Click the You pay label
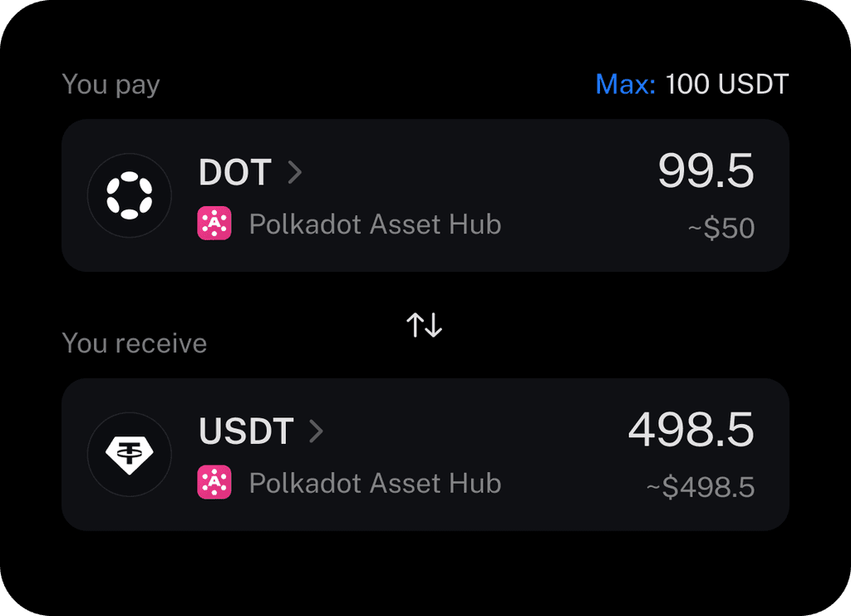851x616 pixels. pos(111,85)
